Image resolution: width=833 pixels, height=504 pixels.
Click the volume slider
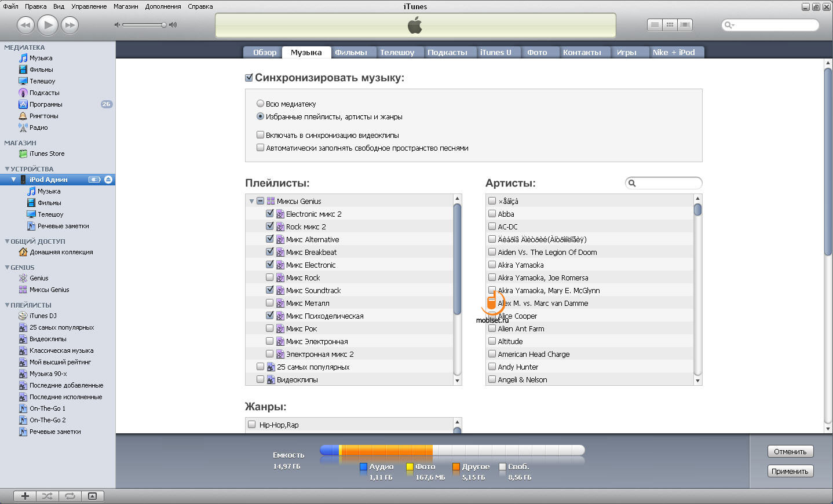point(145,25)
